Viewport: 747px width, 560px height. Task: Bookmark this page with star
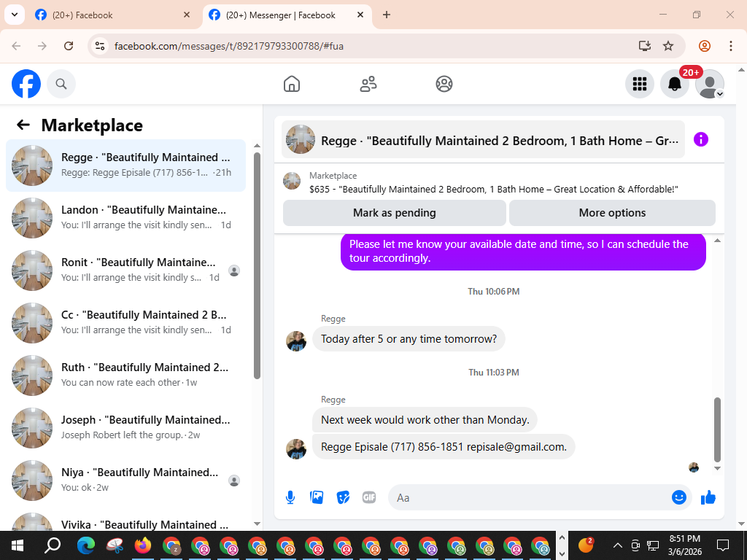pos(668,46)
